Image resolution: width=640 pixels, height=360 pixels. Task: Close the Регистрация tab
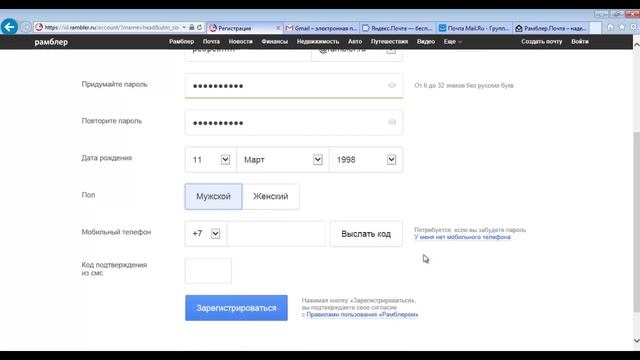pos(278,28)
